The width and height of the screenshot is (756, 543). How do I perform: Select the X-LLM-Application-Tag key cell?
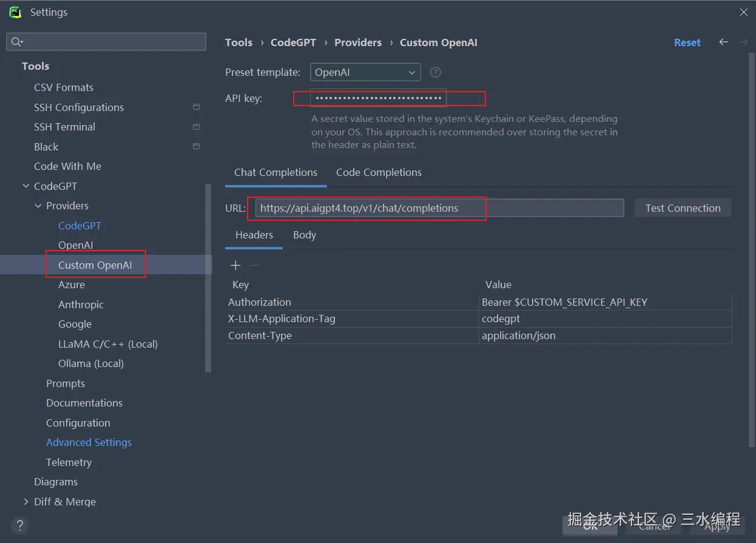pyautogui.click(x=352, y=319)
